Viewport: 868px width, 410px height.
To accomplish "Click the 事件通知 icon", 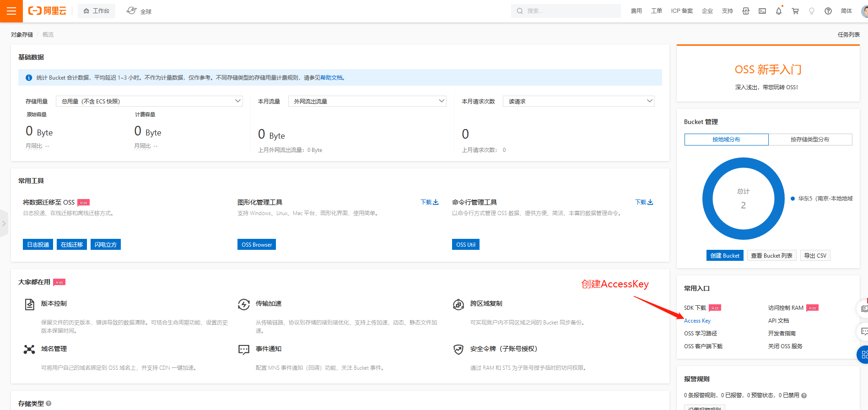I will click(244, 350).
